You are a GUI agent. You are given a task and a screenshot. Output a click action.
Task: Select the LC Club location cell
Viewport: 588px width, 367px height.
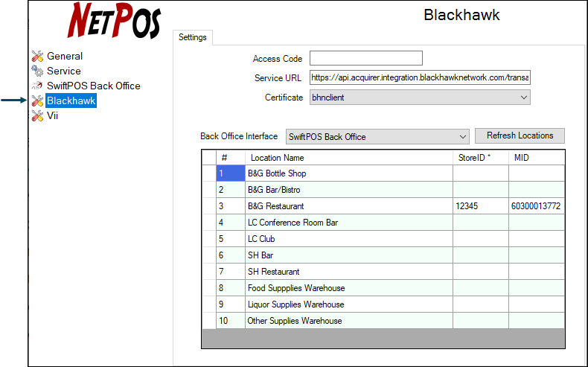349,239
